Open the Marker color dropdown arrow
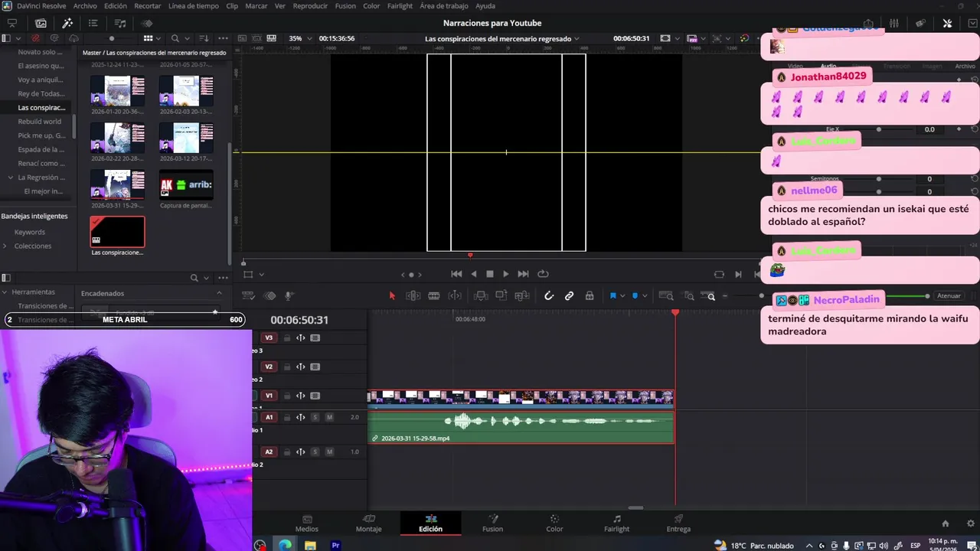980x551 pixels. pos(645,296)
